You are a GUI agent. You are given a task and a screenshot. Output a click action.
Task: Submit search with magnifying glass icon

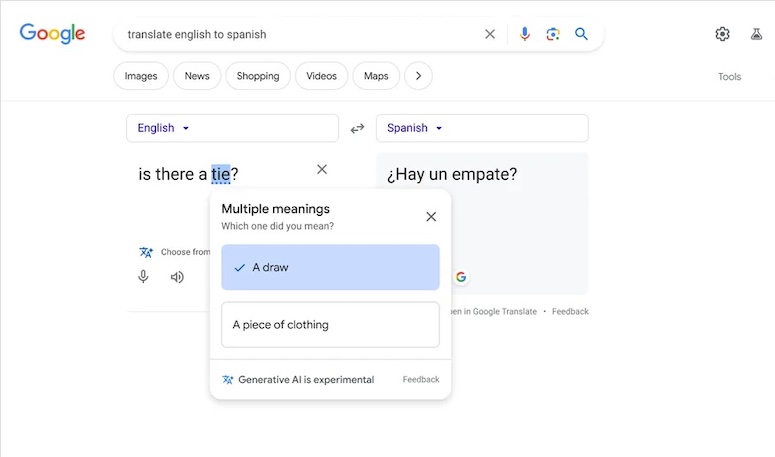(x=581, y=34)
